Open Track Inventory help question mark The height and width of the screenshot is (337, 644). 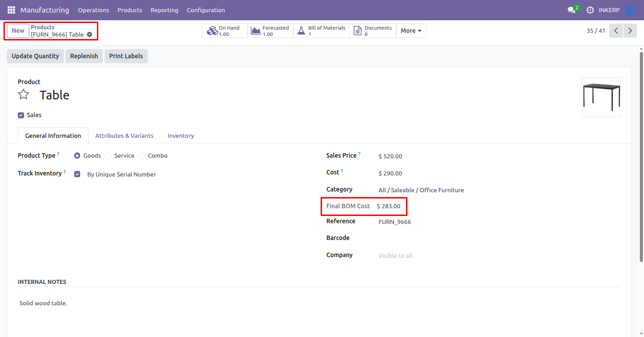click(64, 171)
